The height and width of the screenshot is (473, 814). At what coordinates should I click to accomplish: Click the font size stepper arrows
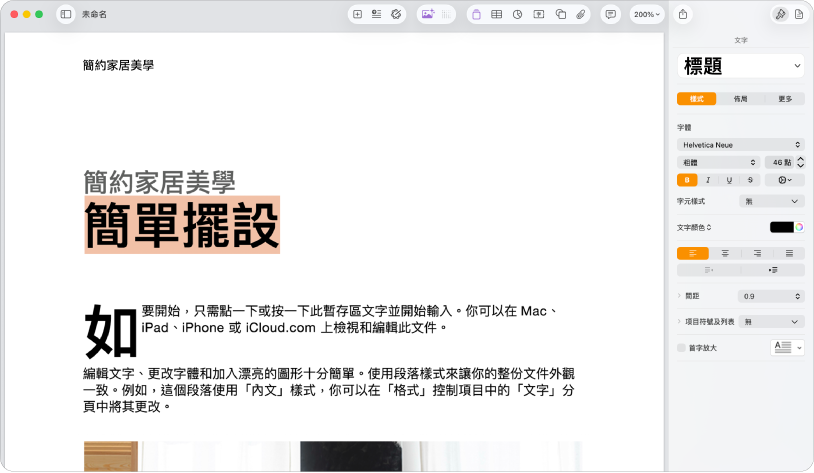click(x=801, y=163)
